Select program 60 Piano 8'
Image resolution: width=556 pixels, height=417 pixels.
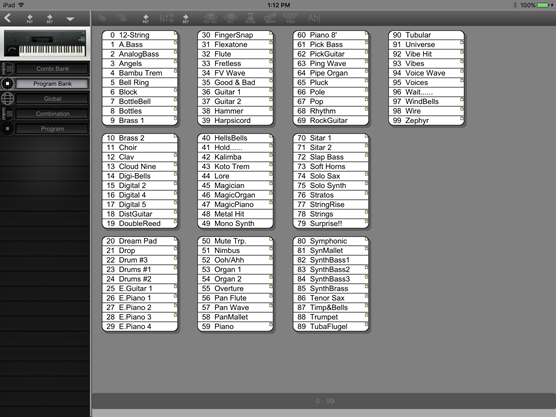(x=331, y=35)
